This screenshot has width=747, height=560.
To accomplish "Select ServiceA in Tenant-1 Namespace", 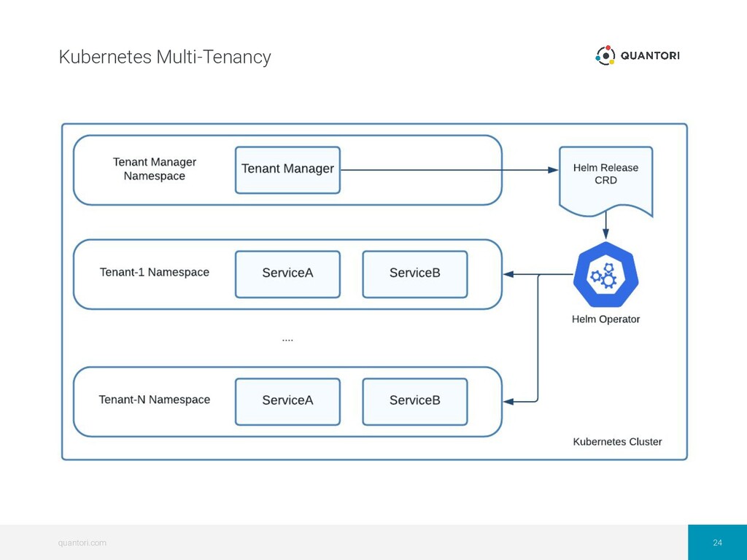I will 287,274.
